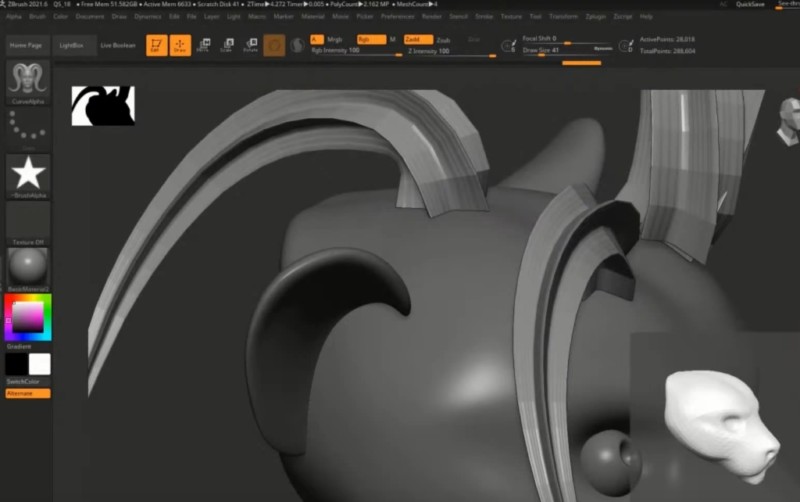Open the BrushAlpha star thumbnail
Screen dimensions: 800x502
28,173
